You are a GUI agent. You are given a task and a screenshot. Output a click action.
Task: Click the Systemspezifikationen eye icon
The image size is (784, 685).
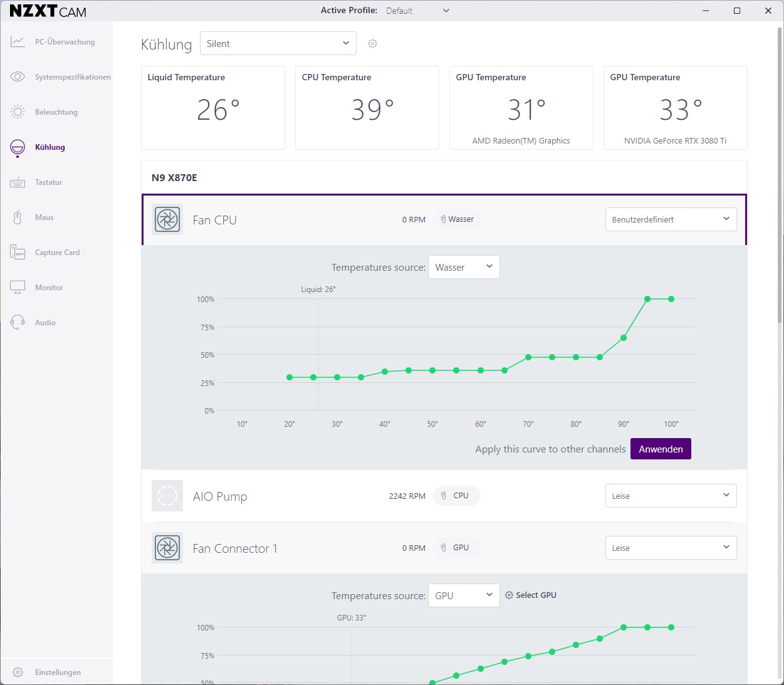tap(18, 77)
